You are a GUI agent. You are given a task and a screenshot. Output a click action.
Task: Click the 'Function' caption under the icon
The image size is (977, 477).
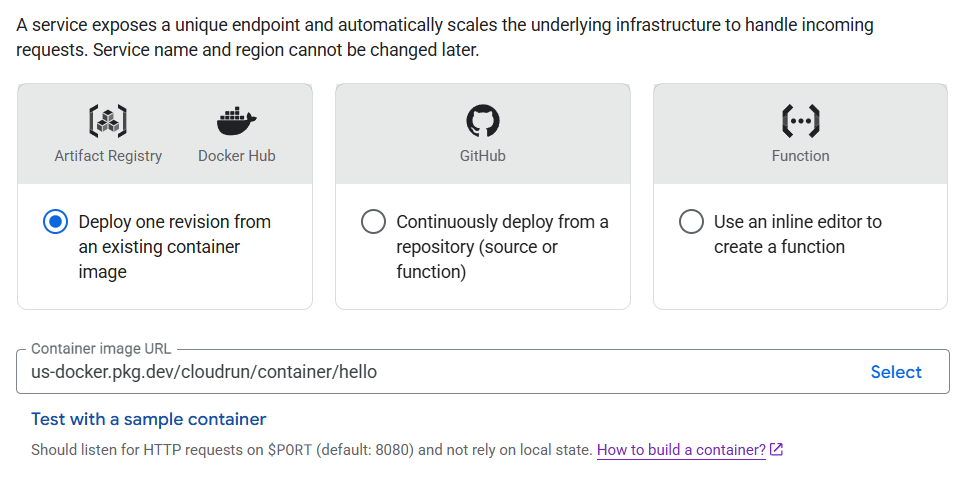click(x=800, y=156)
